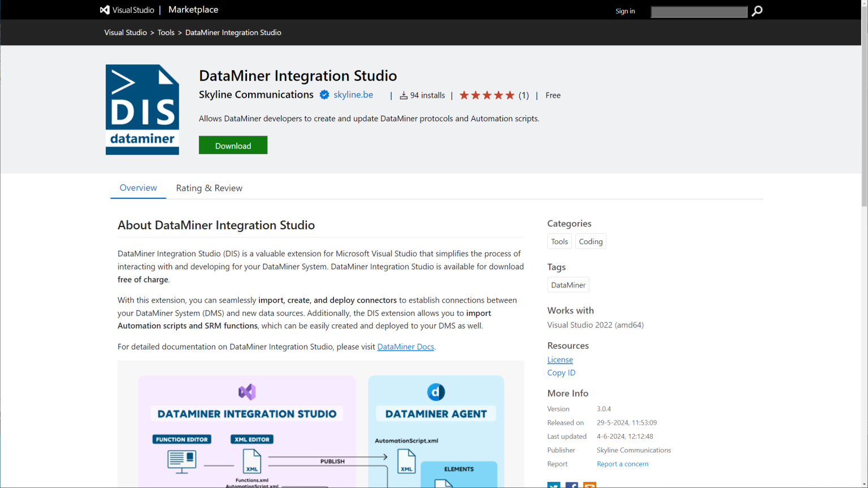This screenshot has height=488, width=868.
Task: Share the extension on Facebook
Action: tap(572, 486)
